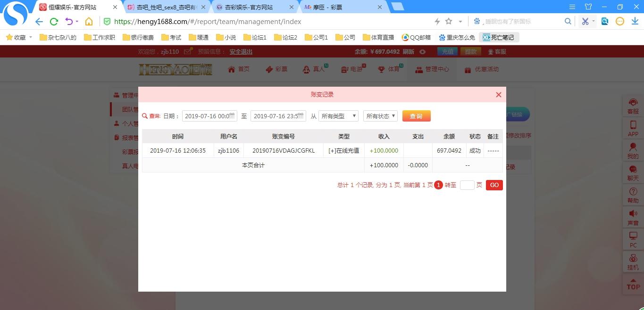
Task: Click the search magnifier in browser search box
Action: point(568,21)
